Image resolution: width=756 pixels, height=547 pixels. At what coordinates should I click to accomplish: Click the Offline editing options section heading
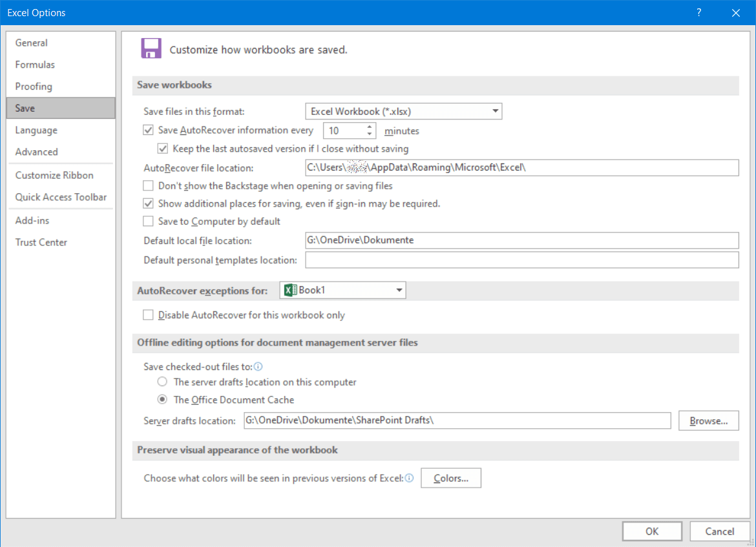coord(277,343)
